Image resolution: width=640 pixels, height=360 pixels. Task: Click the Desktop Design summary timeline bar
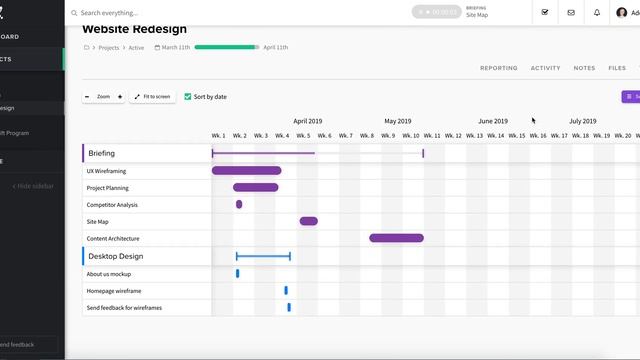point(263,256)
